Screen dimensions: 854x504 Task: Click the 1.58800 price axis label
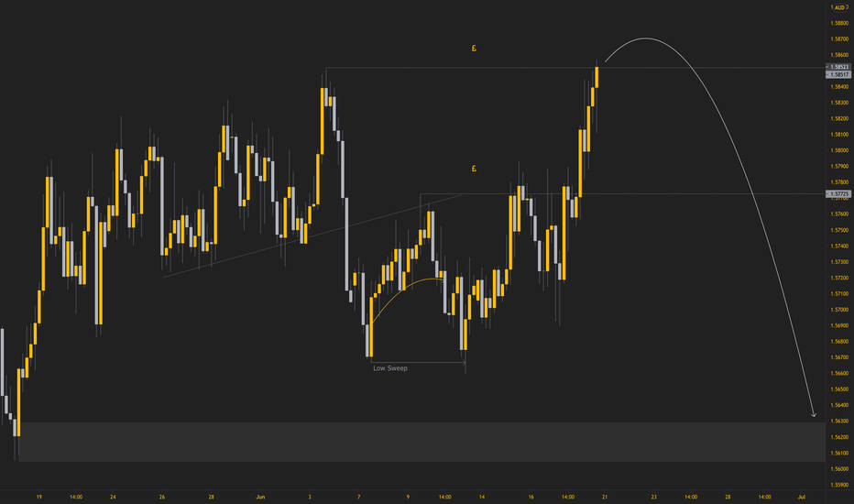pyautogui.click(x=839, y=24)
